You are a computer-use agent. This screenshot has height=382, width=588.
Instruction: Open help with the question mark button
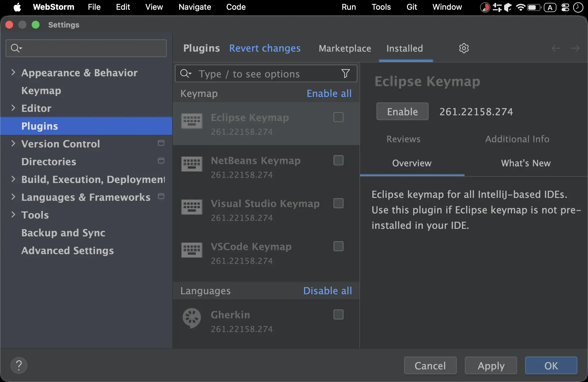tap(19, 365)
